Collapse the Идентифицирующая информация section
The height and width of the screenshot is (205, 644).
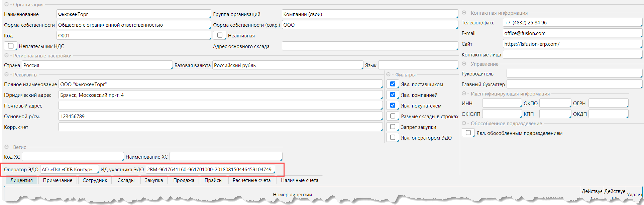coord(464,94)
